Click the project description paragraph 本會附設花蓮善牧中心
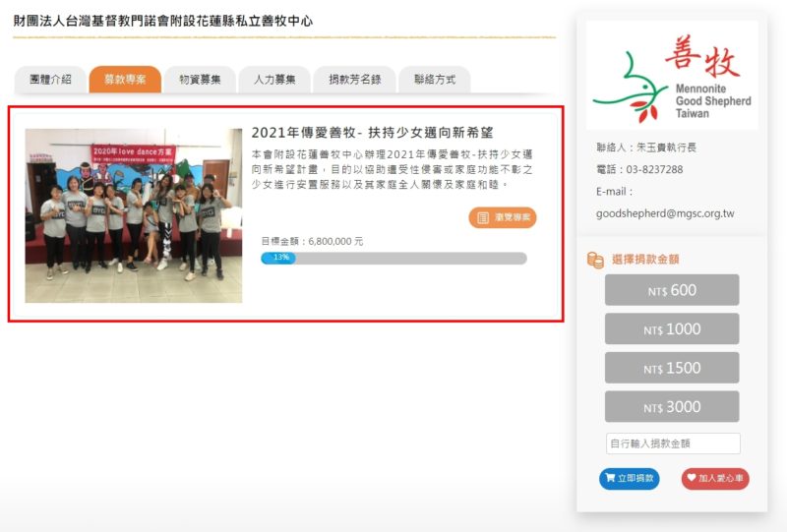Image resolution: width=787 pixels, height=532 pixels. (x=392, y=169)
